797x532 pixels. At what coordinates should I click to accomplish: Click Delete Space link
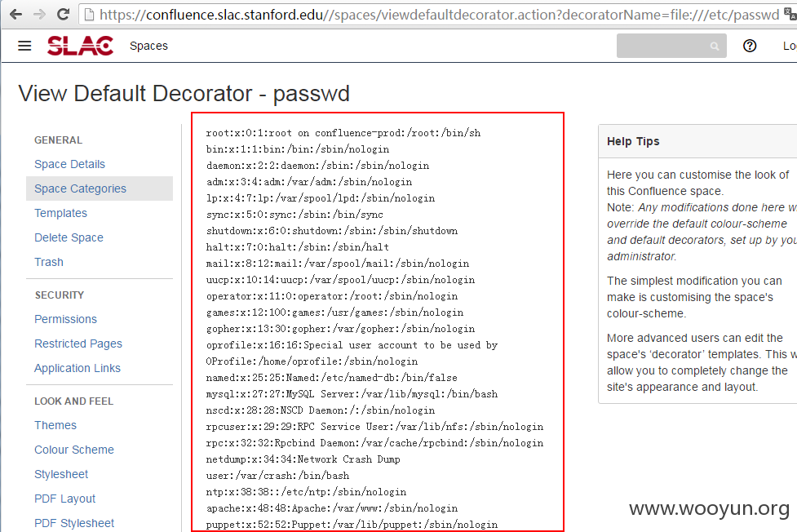69,237
